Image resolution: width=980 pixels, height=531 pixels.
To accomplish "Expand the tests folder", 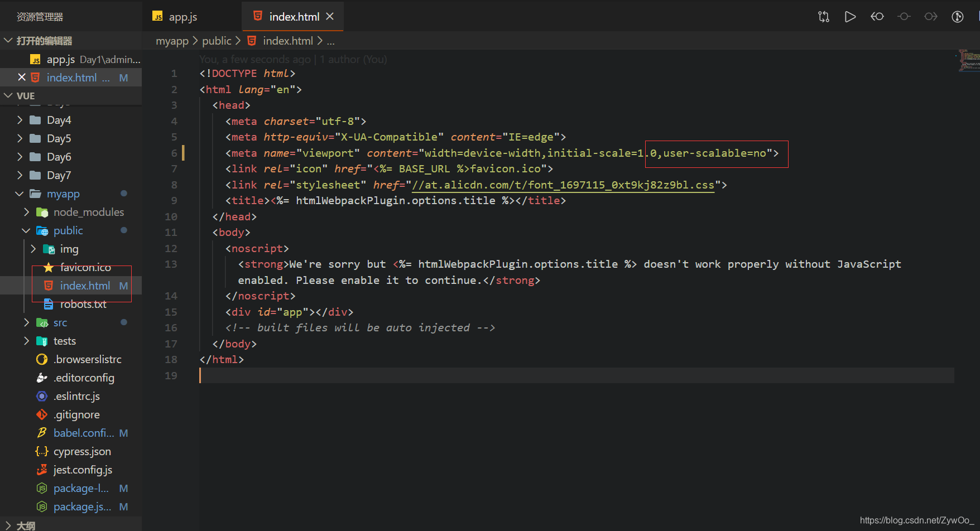I will click(x=26, y=341).
